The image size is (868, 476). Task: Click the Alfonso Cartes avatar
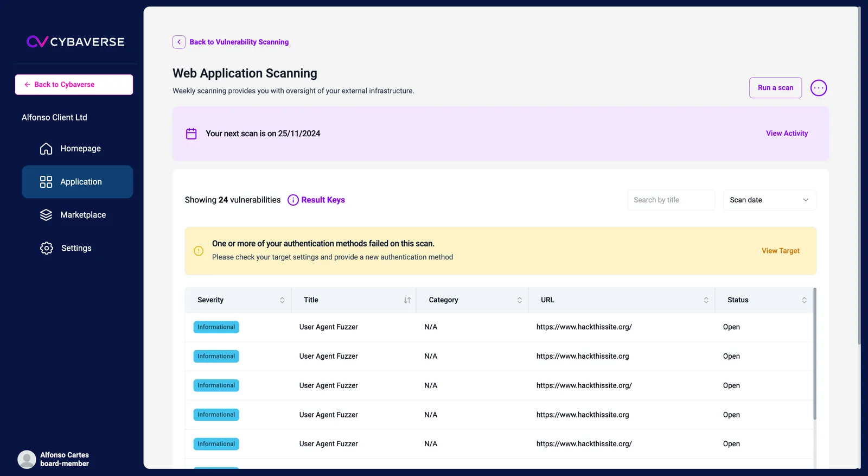point(27,459)
